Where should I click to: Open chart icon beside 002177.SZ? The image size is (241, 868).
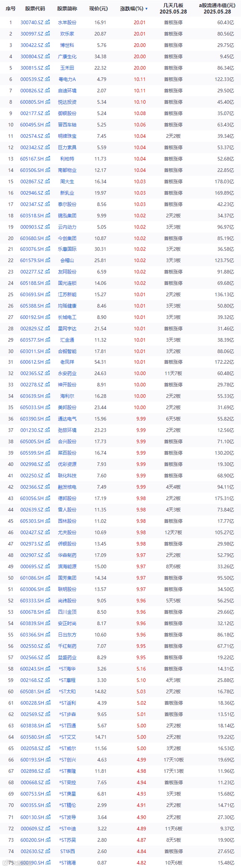click(47, 113)
